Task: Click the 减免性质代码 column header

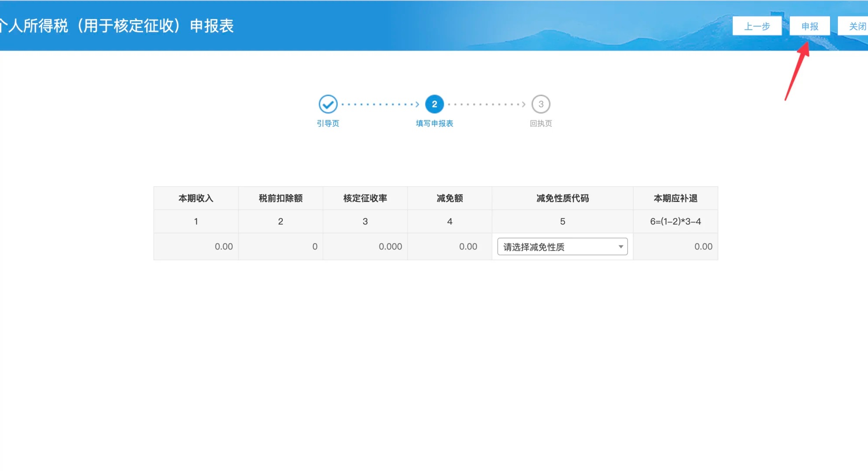Action: tap(563, 198)
